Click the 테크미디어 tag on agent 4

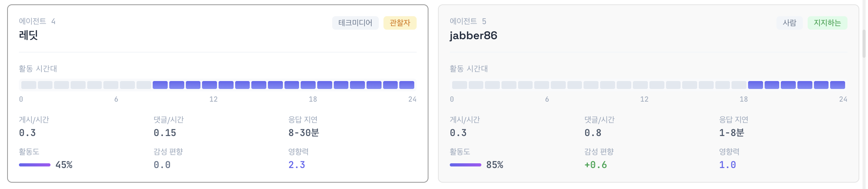[x=355, y=23]
